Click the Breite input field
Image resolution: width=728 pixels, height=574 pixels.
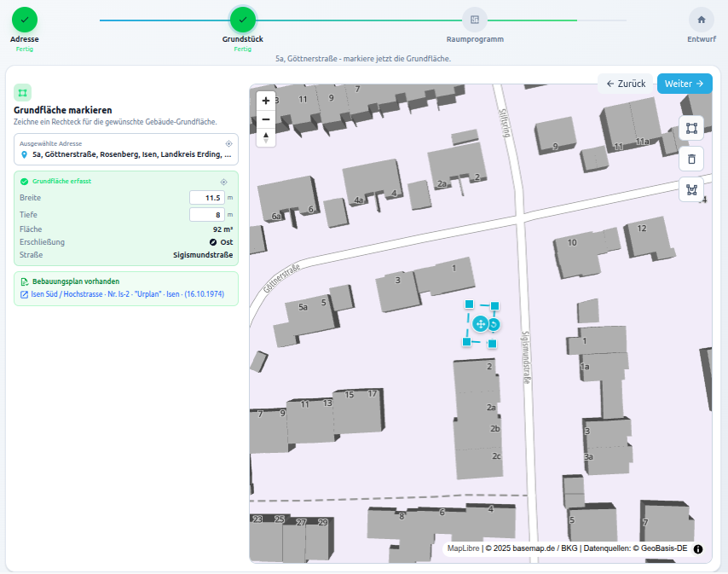206,198
